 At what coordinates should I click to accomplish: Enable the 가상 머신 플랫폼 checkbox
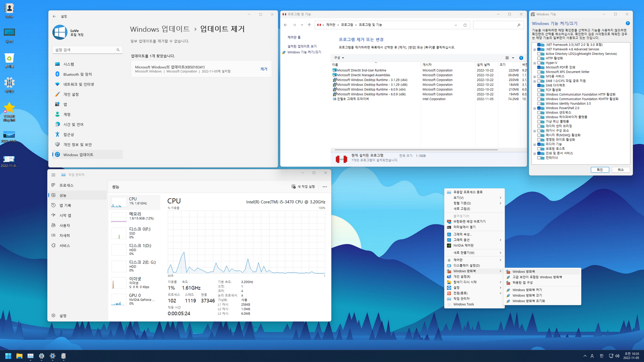539,121
